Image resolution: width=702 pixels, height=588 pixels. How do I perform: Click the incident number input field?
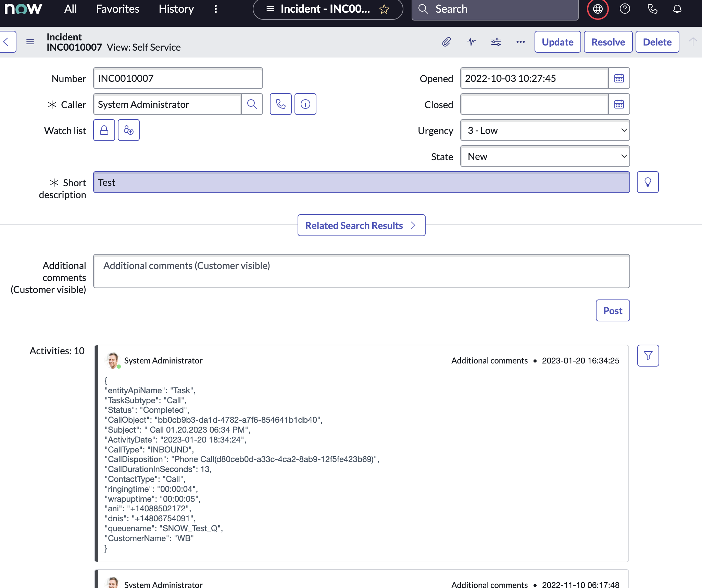coord(178,78)
